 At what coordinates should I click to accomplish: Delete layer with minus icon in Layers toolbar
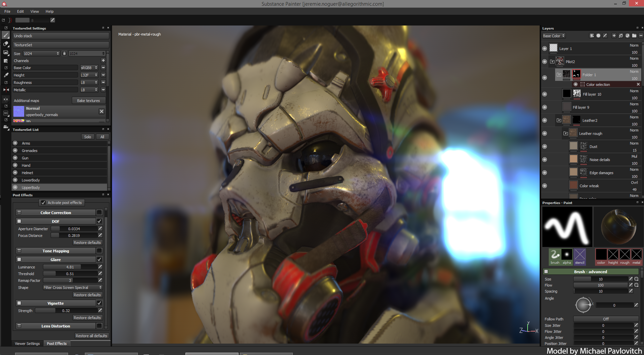click(641, 36)
